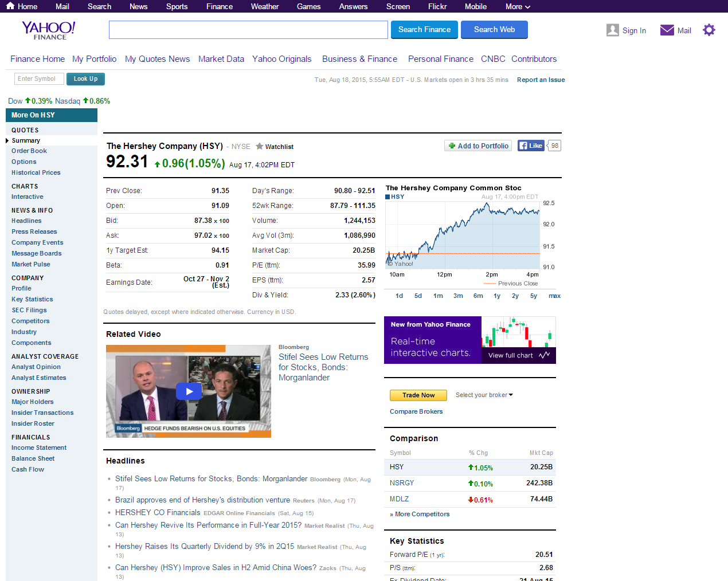728x581 pixels.
Task: Open Select your broker dropdown
Action: coord(484,395)
